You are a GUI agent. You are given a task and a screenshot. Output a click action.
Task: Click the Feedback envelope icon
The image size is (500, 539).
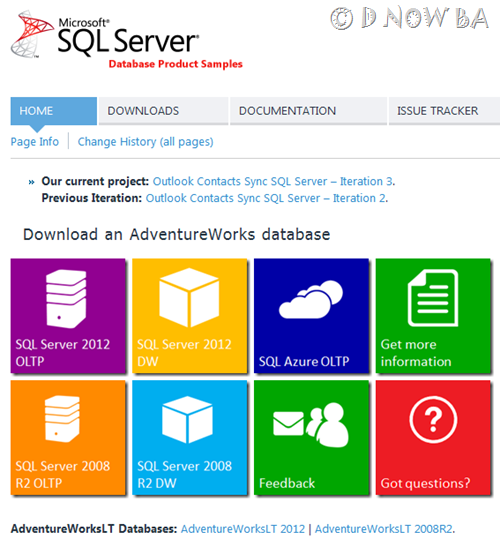tap(288, 424)
